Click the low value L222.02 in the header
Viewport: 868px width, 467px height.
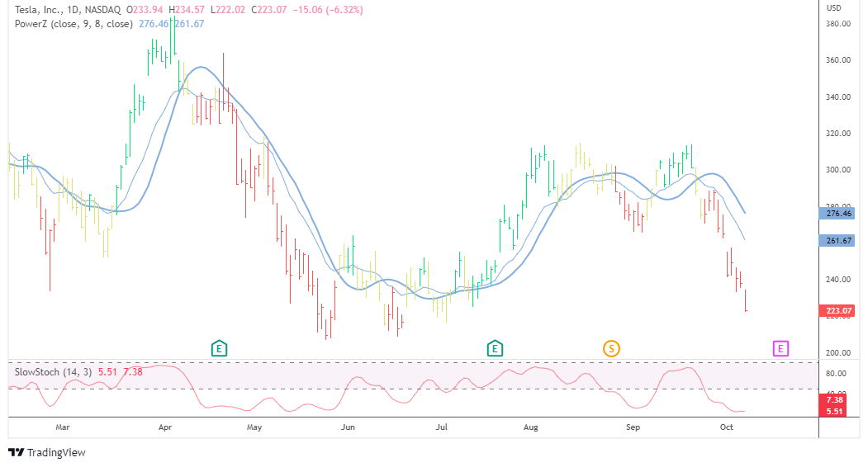227,10
